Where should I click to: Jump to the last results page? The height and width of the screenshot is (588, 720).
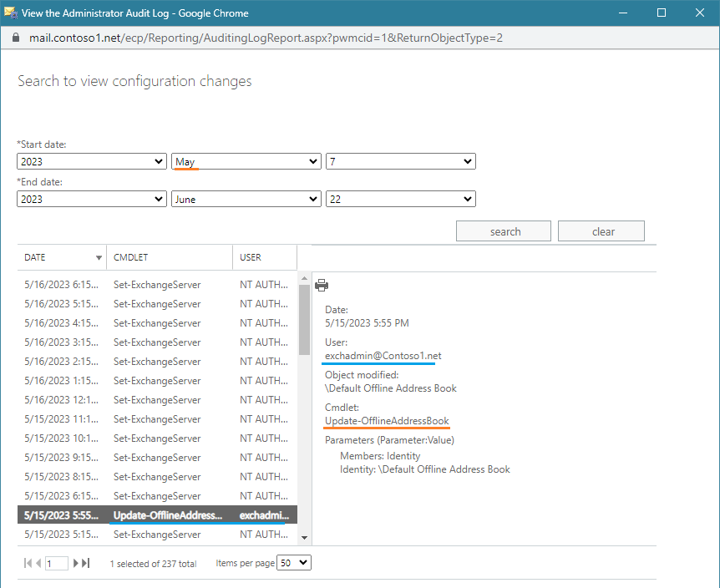[x=86, y=563]
